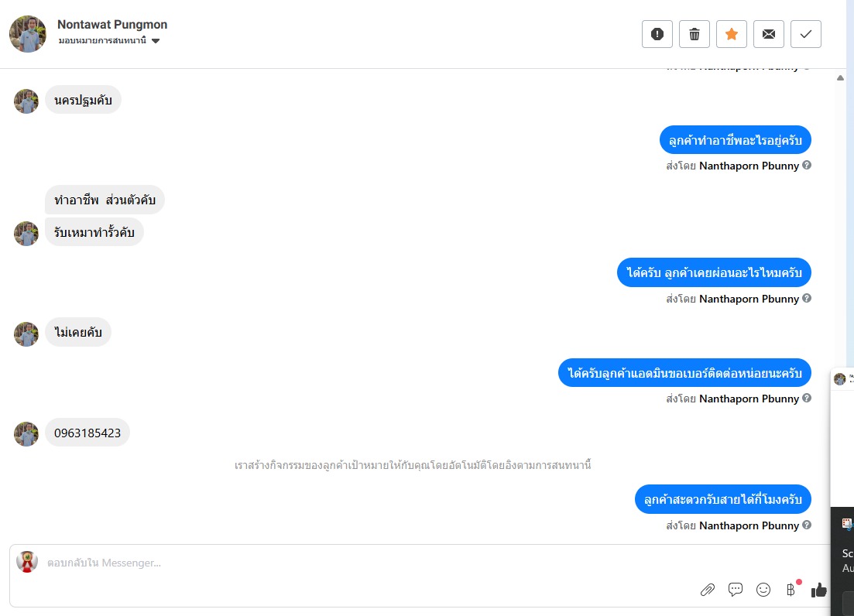
Task: Click the automatic target-customer activity notice
Action: (x=413, y=465)
